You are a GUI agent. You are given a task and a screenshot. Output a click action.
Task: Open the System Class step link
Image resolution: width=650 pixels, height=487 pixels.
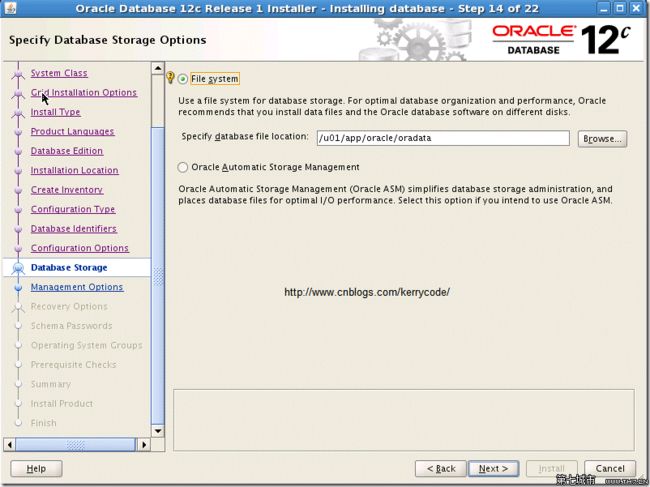coord(59,73)
